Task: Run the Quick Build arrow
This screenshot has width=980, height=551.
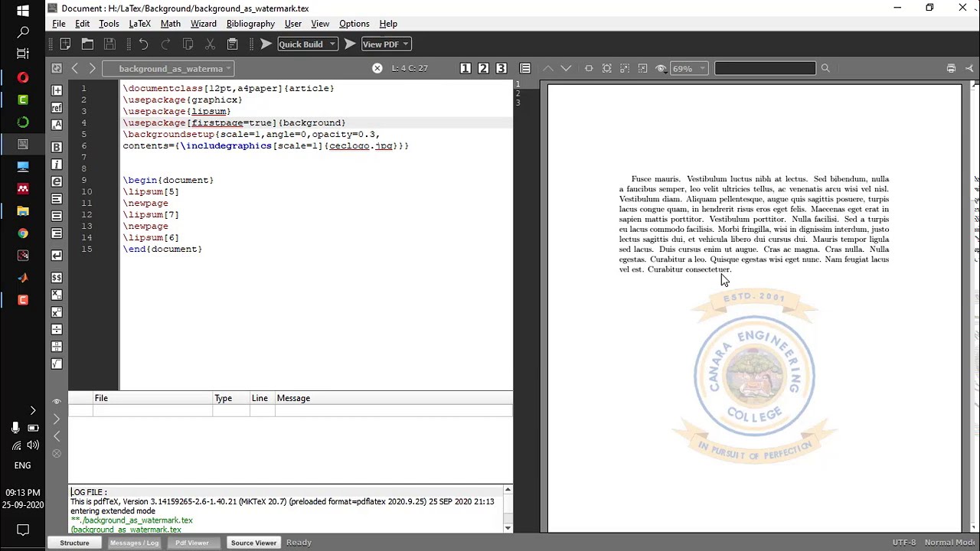Action: click(x=266, y=44)
